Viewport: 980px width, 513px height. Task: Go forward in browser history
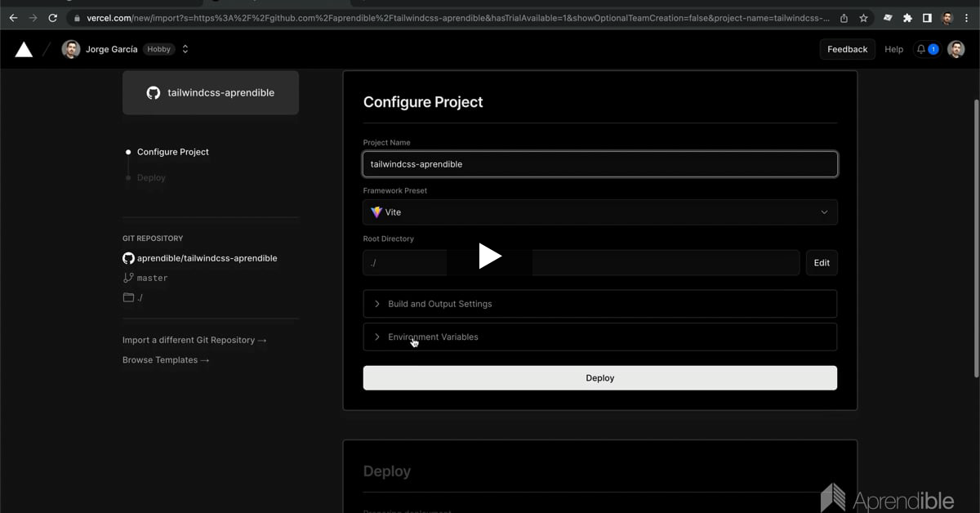pyautogui.click(x=33, y=18)
